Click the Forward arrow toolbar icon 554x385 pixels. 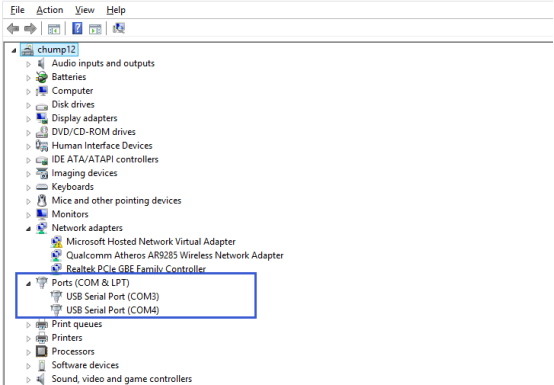(30, 28)
